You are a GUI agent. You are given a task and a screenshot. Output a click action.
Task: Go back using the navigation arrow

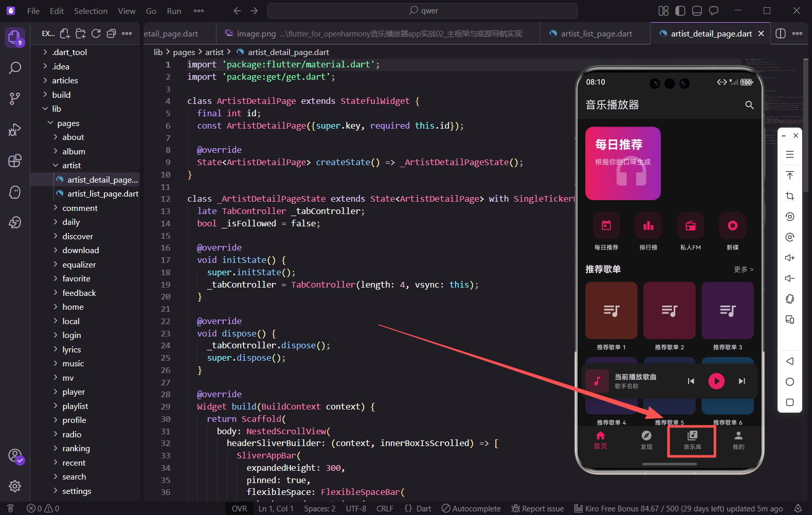[x=237, y=11]
